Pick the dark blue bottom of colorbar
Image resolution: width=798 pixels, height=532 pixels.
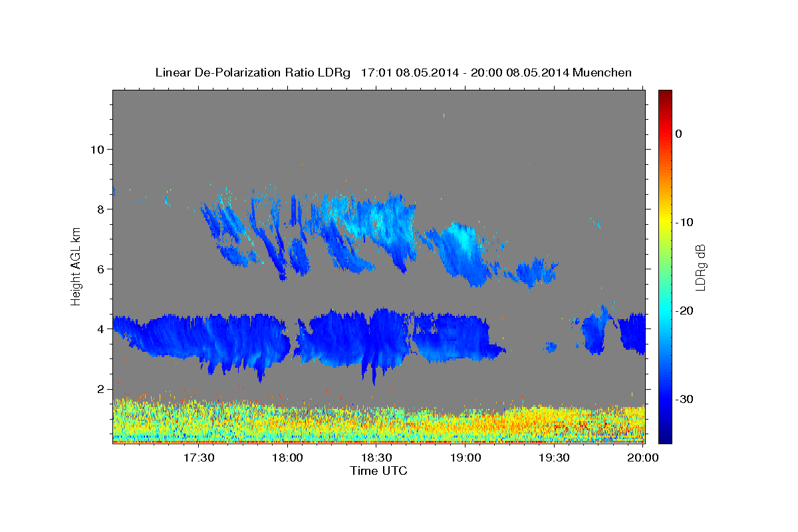coord(665,437)
